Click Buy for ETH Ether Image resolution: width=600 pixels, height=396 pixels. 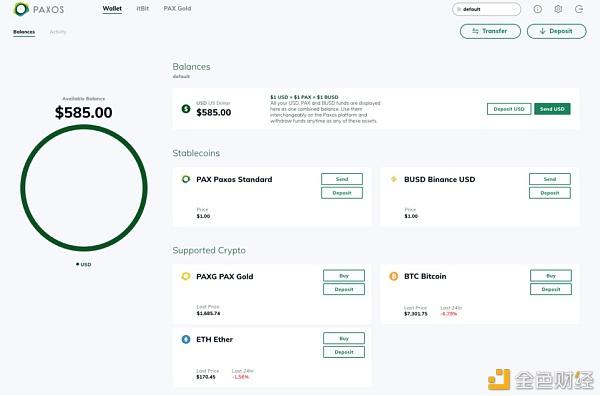pyautogui.click(x=344, y=338)
